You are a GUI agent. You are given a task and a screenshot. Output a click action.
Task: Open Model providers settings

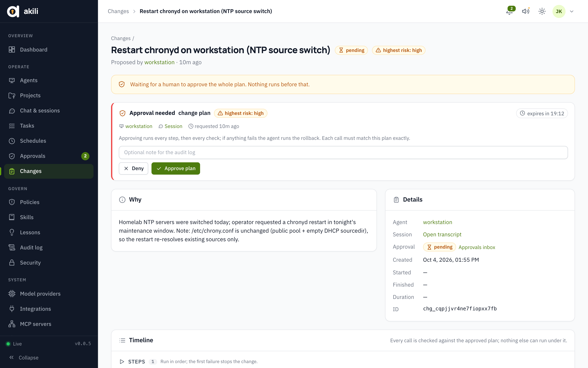[49, 294]
